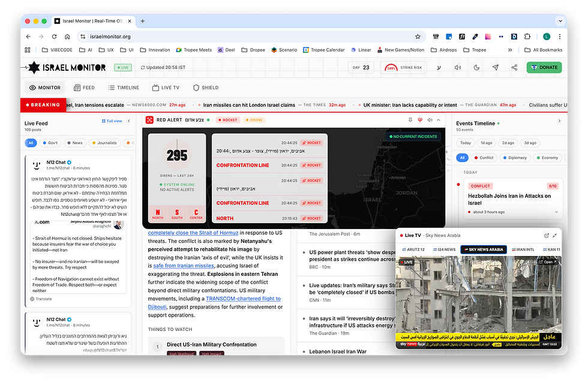The width and height of the screenshot is (588, 382).
Task: Open Live Feed Full view link
Action: [x=112, y=121]
